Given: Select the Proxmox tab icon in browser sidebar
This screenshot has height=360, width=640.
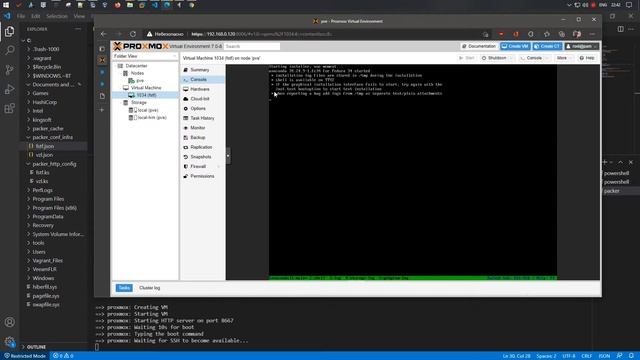Looking at the screenshot, I should 102,60.
